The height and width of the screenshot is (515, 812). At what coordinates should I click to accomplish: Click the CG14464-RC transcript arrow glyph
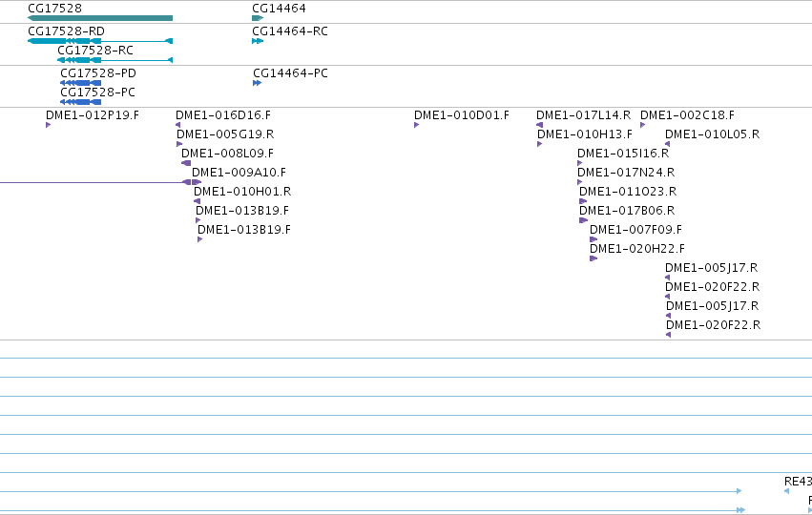258,41
